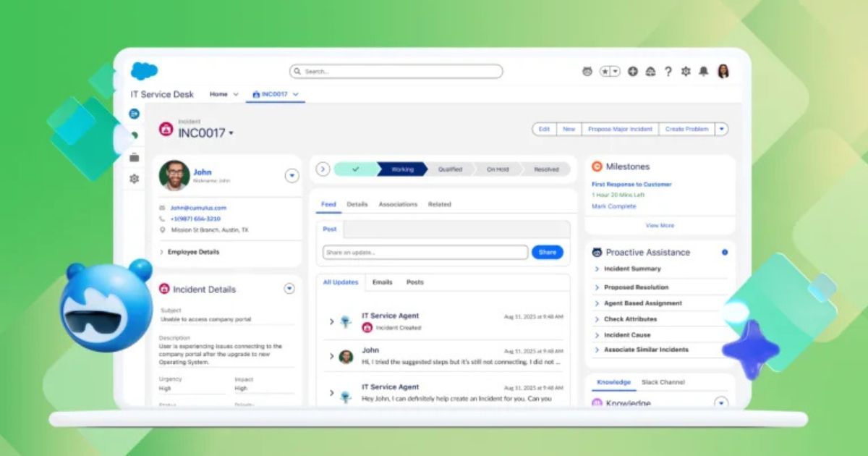The width and height of the screenshot is (868, 456).
Task: Click the favorites star icon
Action: click(606, 72)
